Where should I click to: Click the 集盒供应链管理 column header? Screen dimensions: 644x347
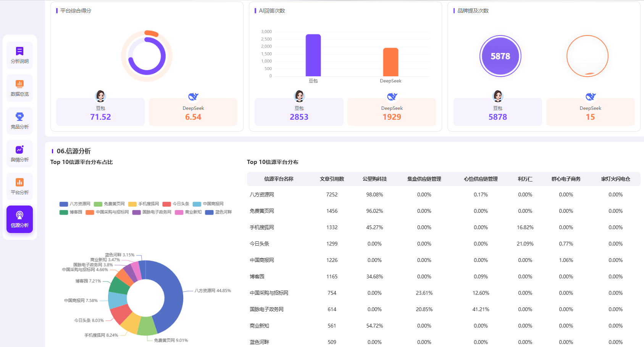(424, 179)
